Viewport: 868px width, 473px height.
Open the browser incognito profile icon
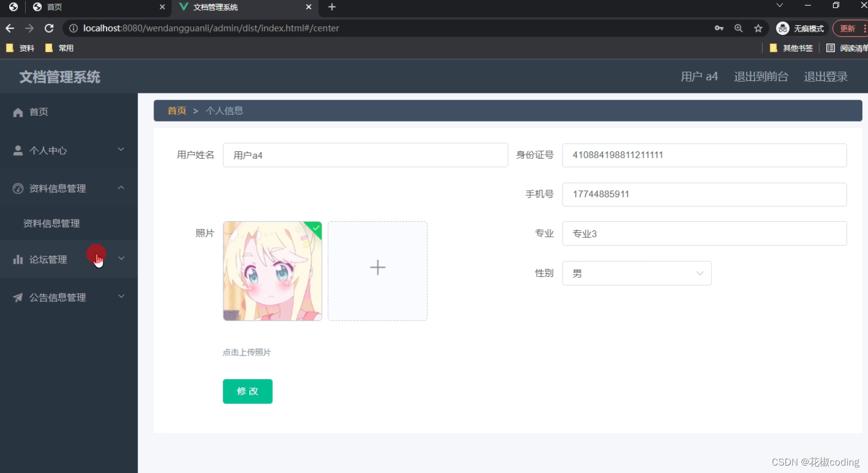(783, 28)
